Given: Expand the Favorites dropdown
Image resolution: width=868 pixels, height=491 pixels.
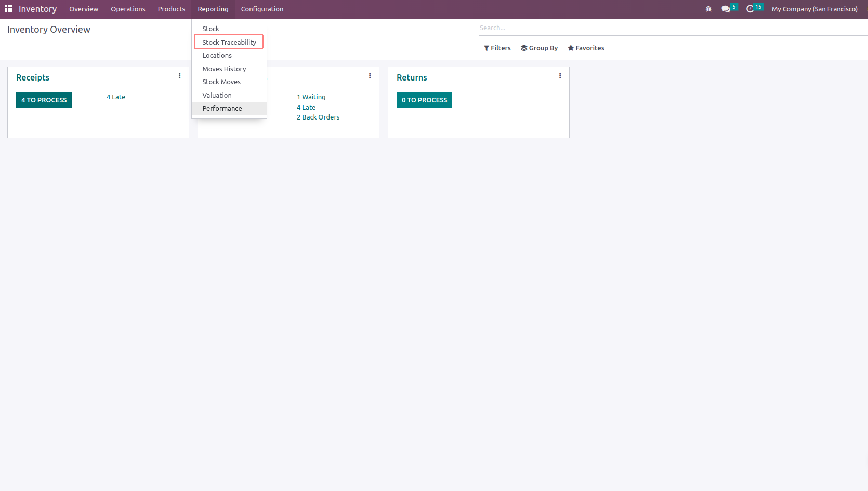Looking at the screenshot, I should click(x=586, y=48).
